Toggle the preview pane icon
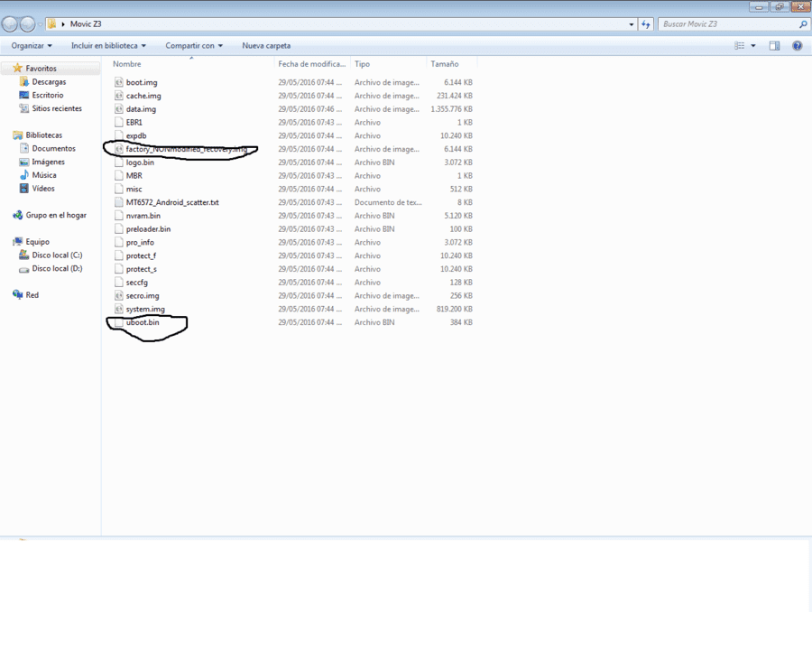 coord(774,46)
